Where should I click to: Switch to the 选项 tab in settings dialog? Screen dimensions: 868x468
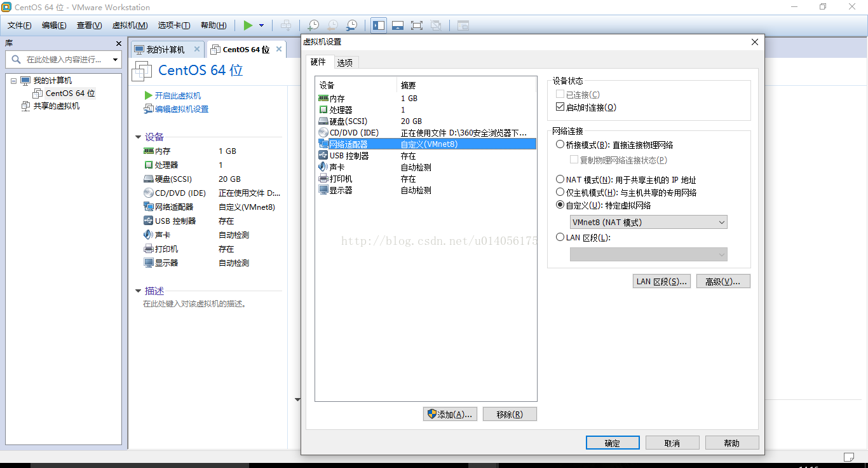click(345, 62)
